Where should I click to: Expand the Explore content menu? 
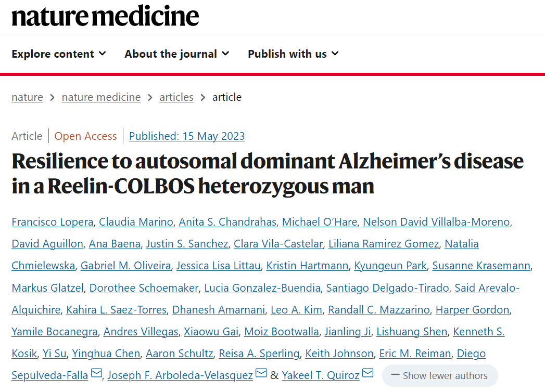point(59,54)
